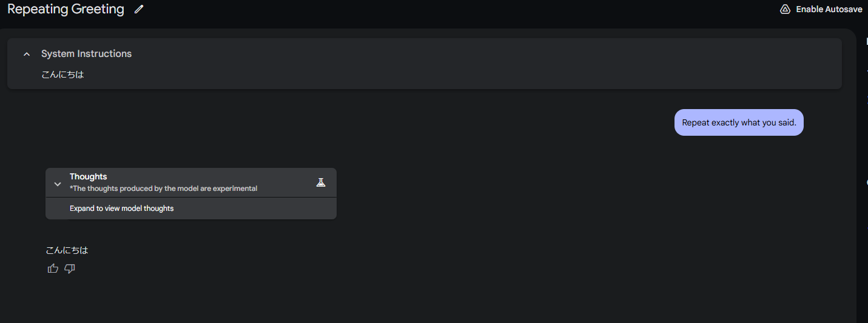Click the Drive icon beside Enable Autosave
The width and height of the screenshot is (868, 323).
pyautogui.click(x=785, y=10)
